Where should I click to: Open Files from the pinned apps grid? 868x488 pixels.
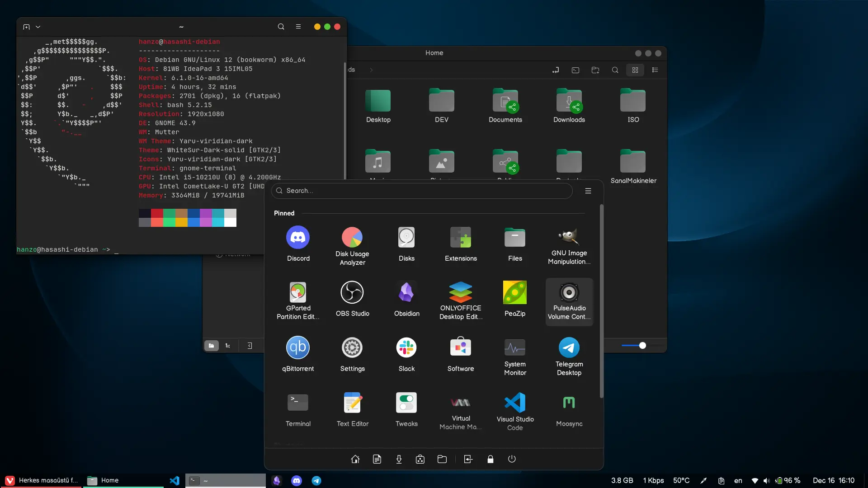click(515, 244)
